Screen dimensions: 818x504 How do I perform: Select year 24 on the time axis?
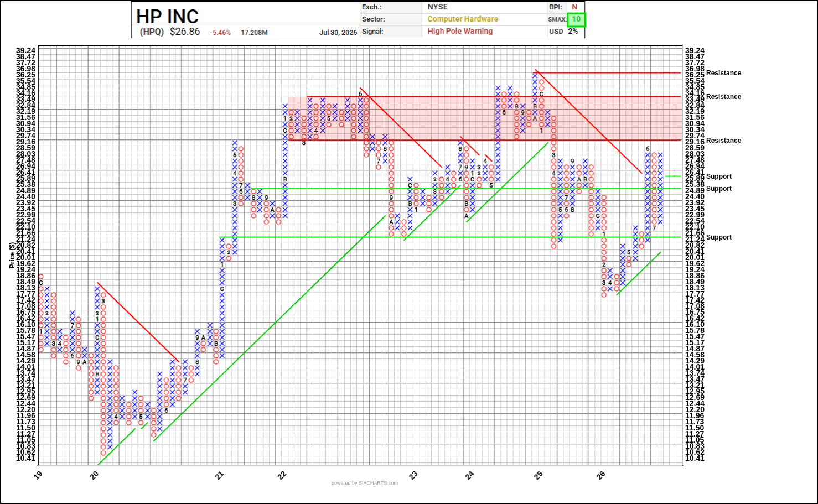coord(470,475)
